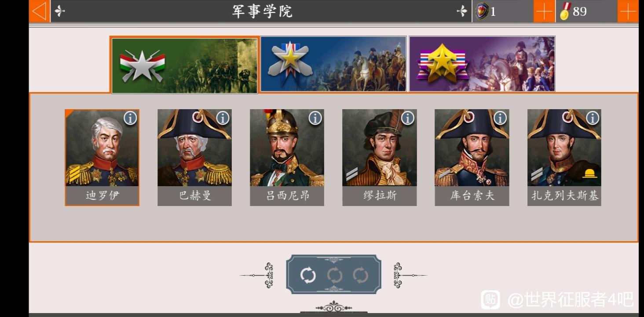Open info icon on 扎克列夫斯基 card
644x317 pixels.
pos(593,118)
